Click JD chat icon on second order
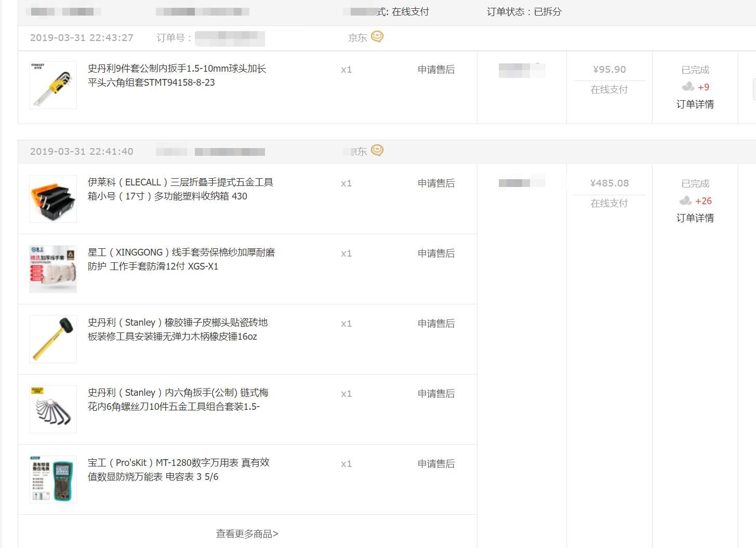This screenshot has width=756, height=548. point(377,151)
